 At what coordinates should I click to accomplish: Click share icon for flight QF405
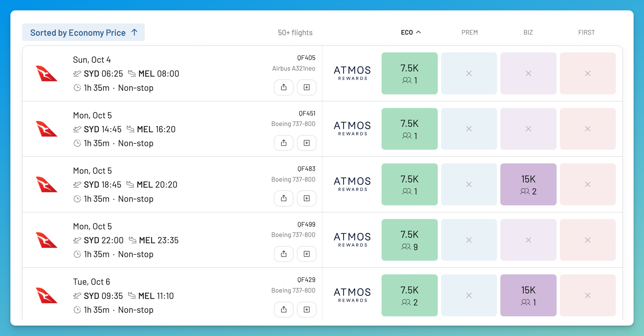[x=284, y=87]
